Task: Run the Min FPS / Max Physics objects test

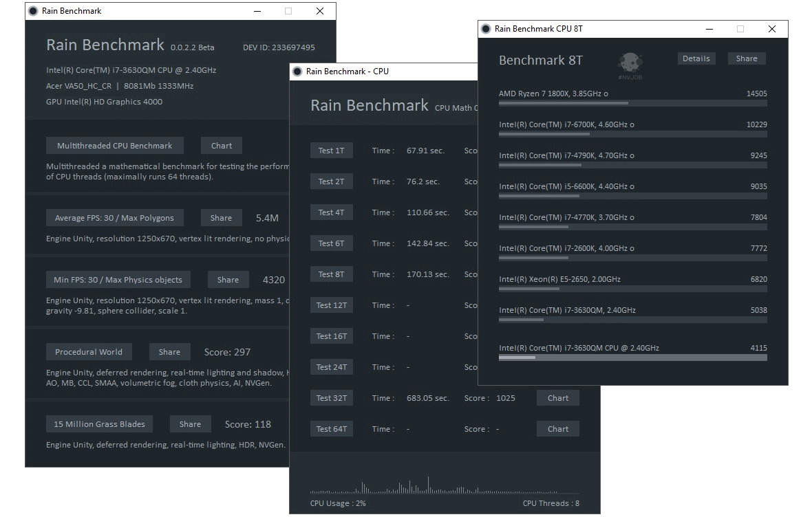Action: pos(118,279)
